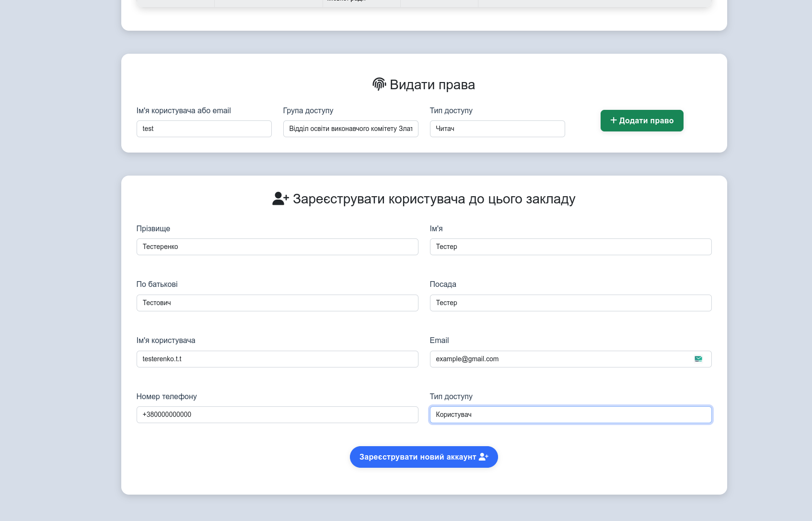Image resolution: width=812 pixels, height=521 pixels.
Task: Focus the phone number field "+380000000000"
Action: 277,414
